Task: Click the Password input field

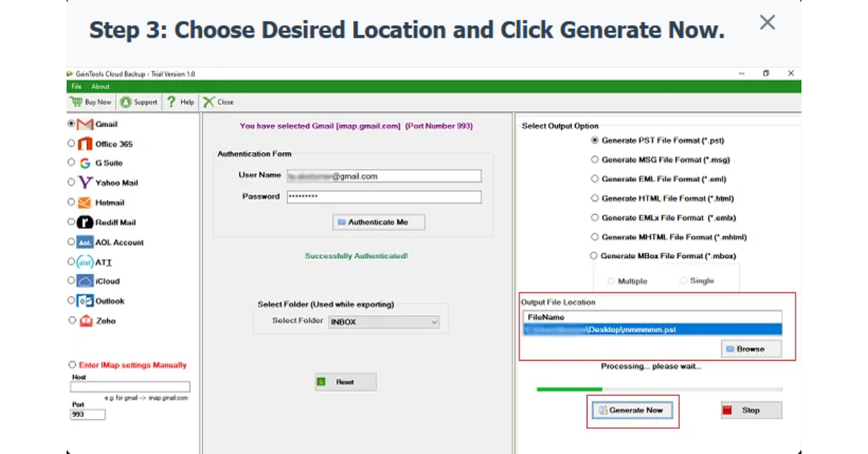Action: coord(384,197)
